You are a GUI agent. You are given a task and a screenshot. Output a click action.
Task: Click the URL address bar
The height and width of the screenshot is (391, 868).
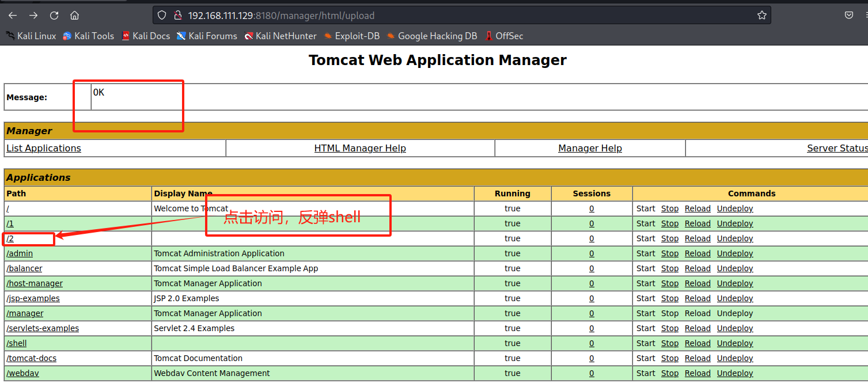point(461,16)
